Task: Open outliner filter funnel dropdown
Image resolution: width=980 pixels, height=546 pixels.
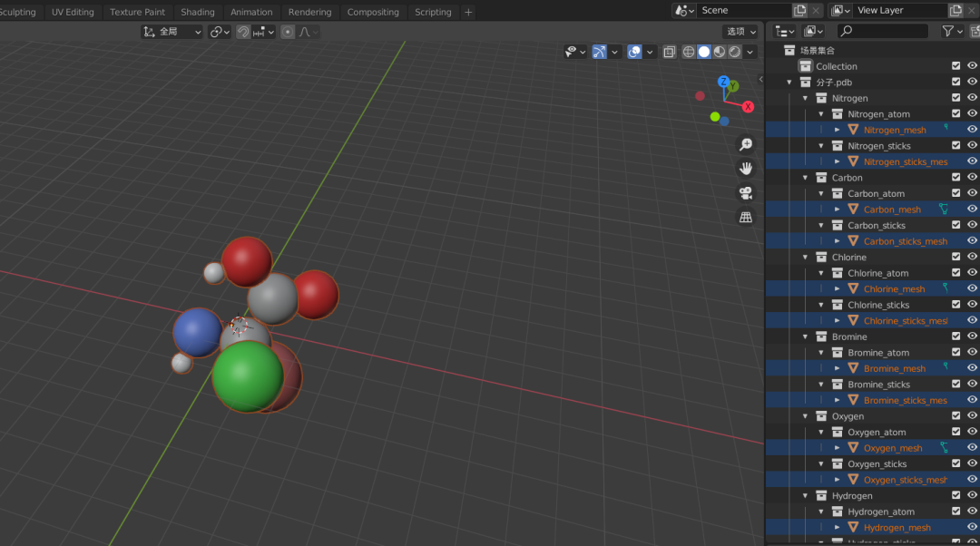Action: (953, 31)
